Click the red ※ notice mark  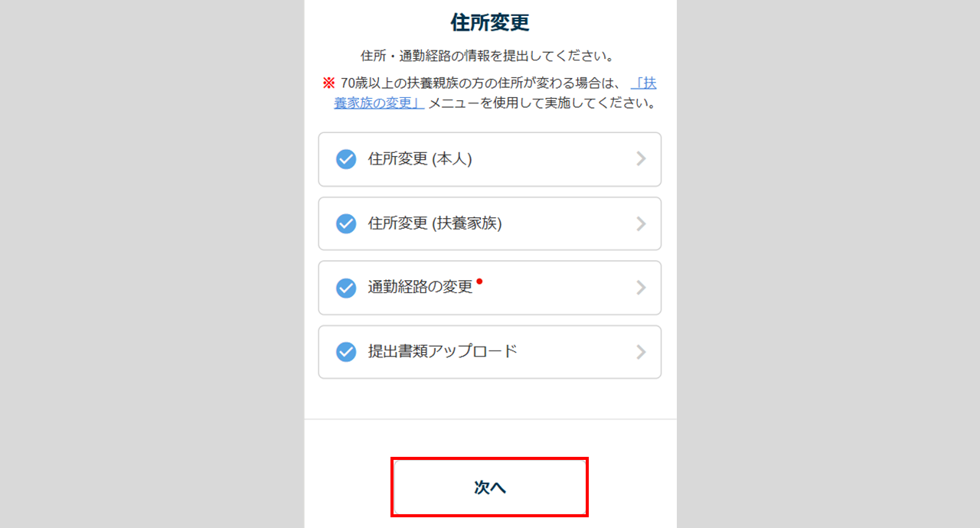coord(328,83)
